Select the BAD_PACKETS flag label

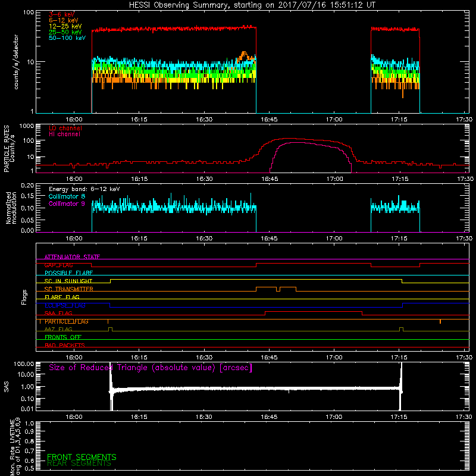coord(65,345)
